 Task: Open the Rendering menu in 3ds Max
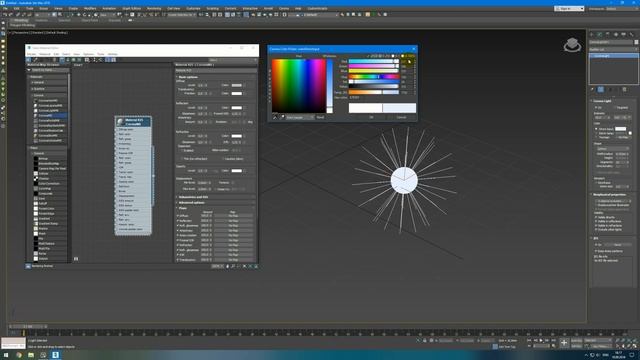coord(154,8)
